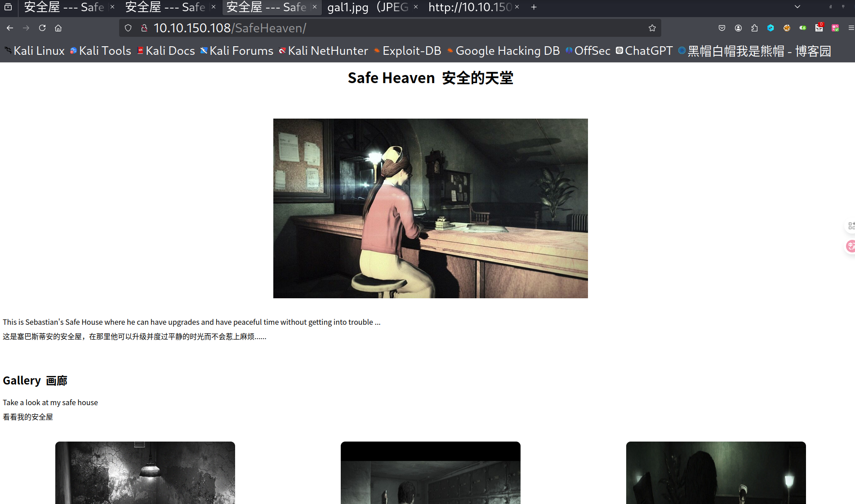The height and width of the screenshot is (504, 855).
Task: Open the Google Hacking DB bookmark
Action: pyautogui.click(x=503, y=51)
